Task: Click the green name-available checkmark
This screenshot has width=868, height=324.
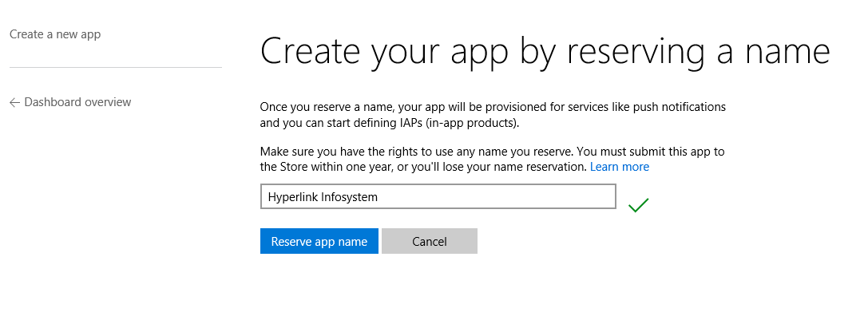Action: tap(638, 205)
